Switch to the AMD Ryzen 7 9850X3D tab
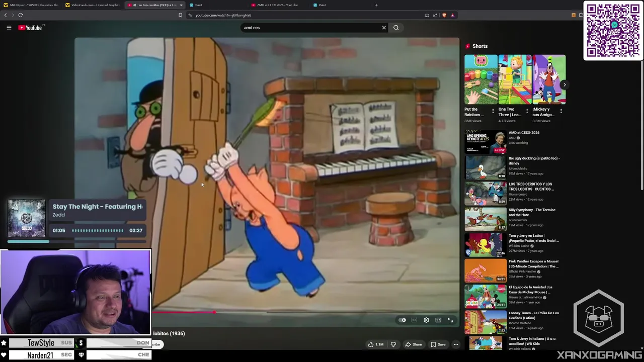This screenshot has width=644, height=362. (30, 5)
